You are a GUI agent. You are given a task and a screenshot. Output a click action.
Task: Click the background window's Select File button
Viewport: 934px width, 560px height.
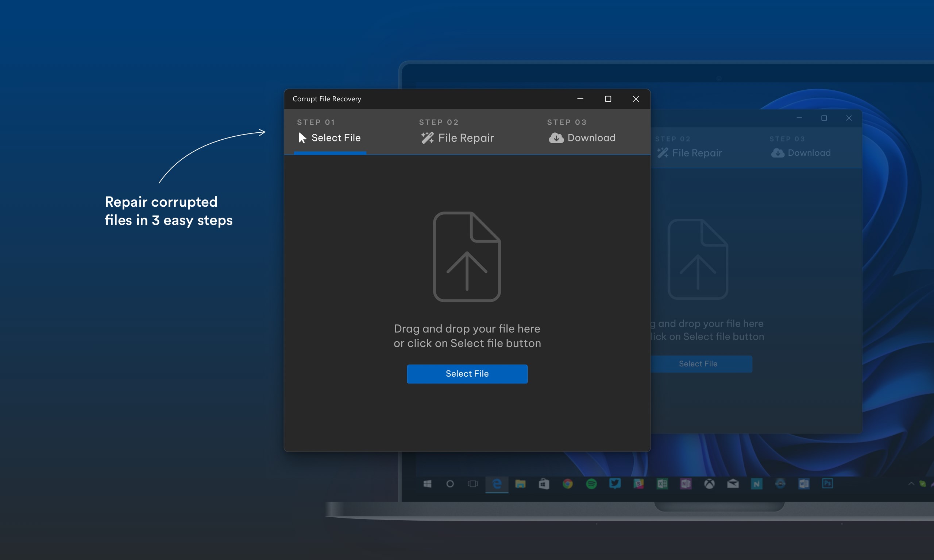point(698,364)
